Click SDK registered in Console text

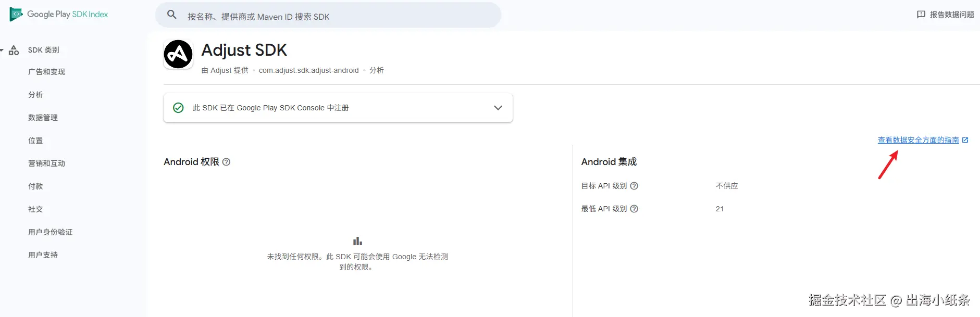point(271,108)
